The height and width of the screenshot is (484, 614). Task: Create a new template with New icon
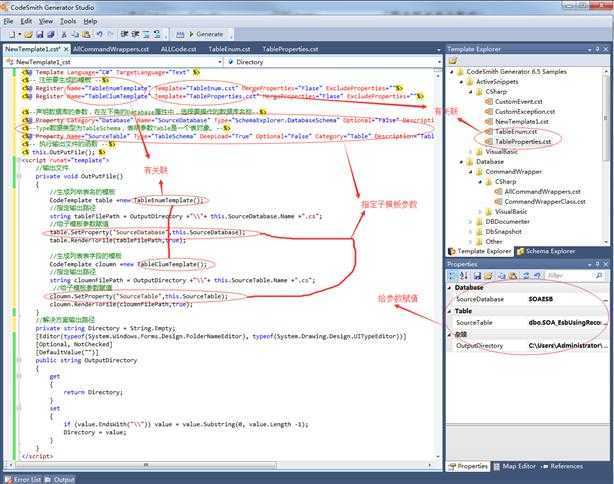[12, 34]
